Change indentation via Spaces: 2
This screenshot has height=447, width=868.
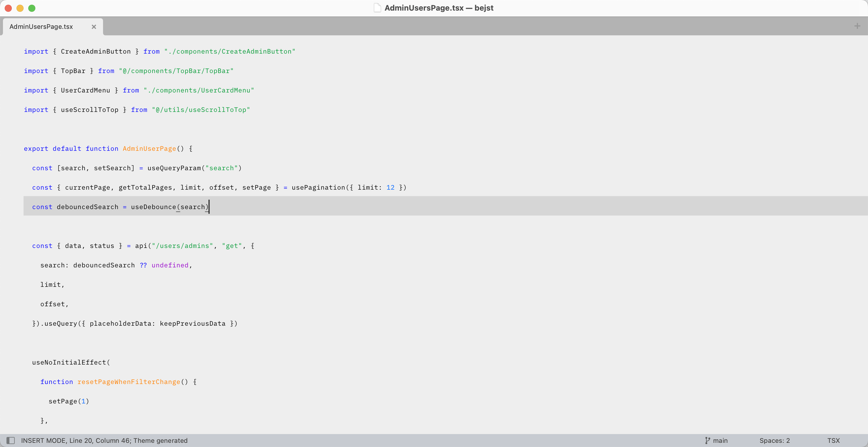click(774, 440)
